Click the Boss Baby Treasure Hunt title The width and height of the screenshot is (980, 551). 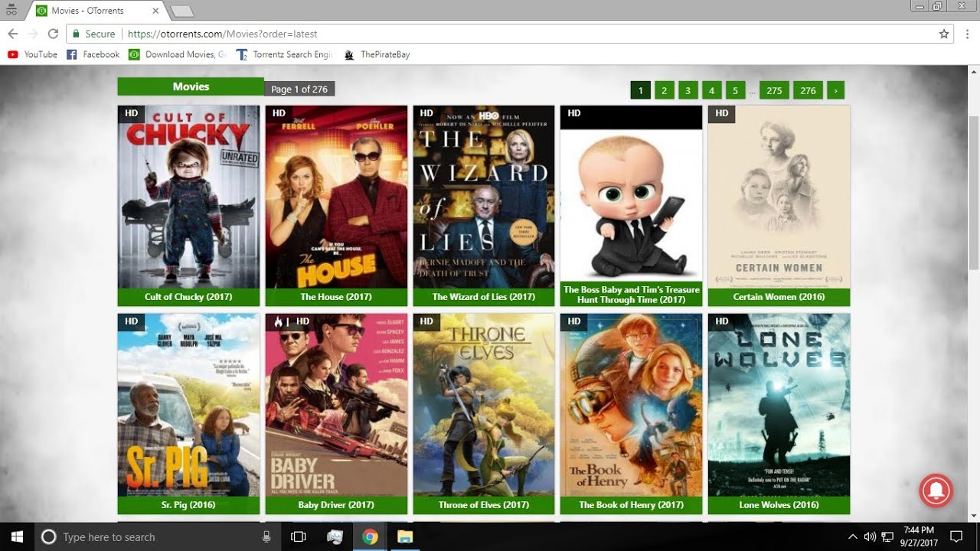tap(631, 295)
